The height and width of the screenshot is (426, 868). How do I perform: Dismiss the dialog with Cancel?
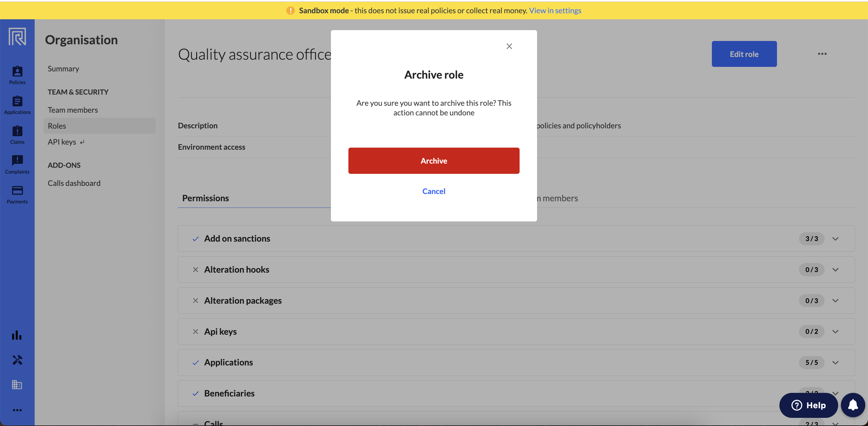tap(434, 191)
